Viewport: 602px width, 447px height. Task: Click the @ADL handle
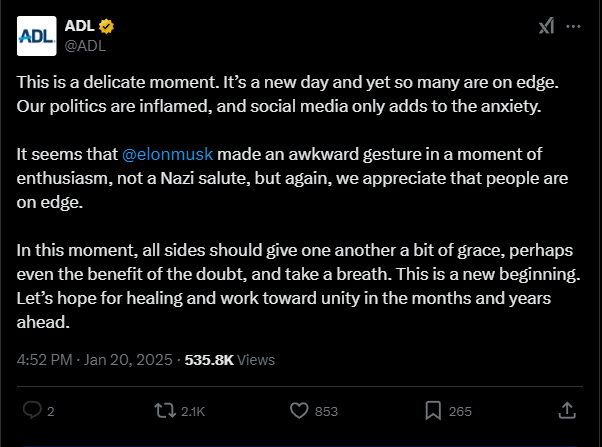85,44
